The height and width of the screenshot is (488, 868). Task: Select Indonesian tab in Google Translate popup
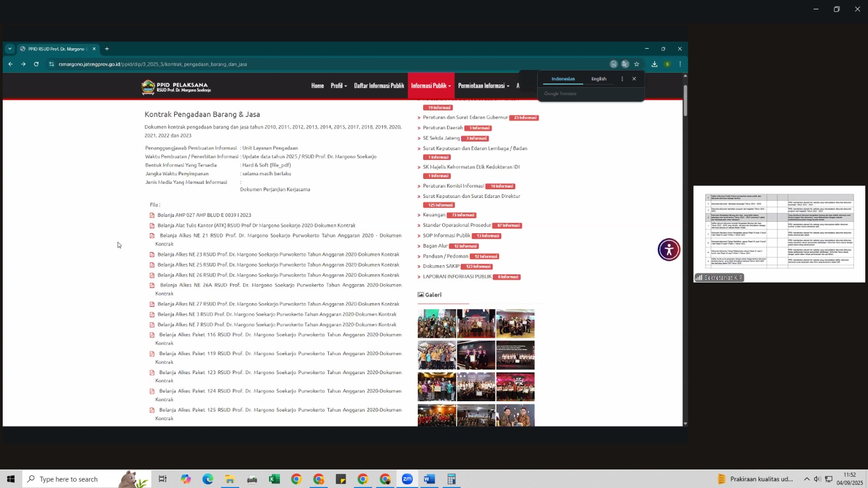pos(563,79)
